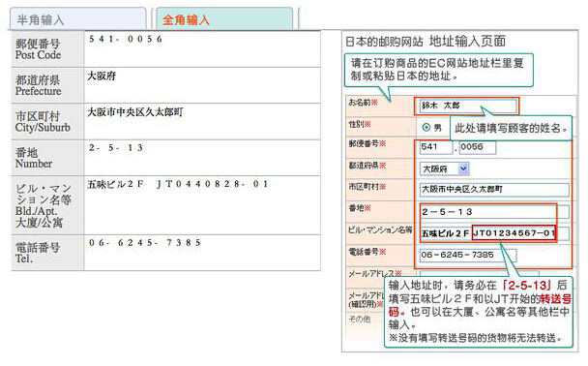Click the 市区町村 field in the form

(494, 189)
